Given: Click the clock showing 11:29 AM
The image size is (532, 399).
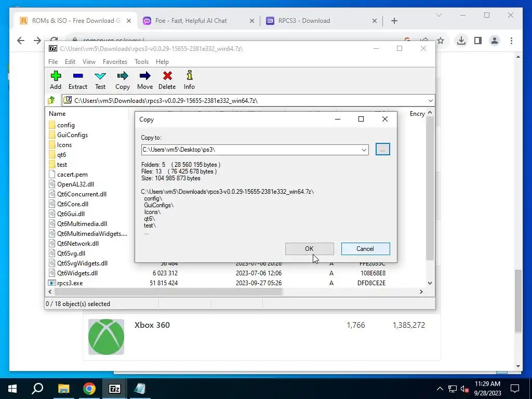Looking at the screenshot, I should pyautogui.click(x=487, y=384).
